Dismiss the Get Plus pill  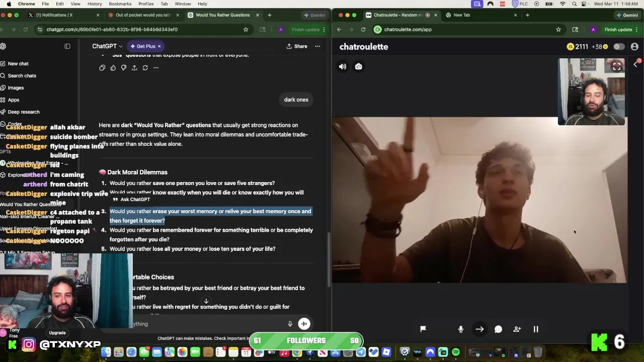159,46
